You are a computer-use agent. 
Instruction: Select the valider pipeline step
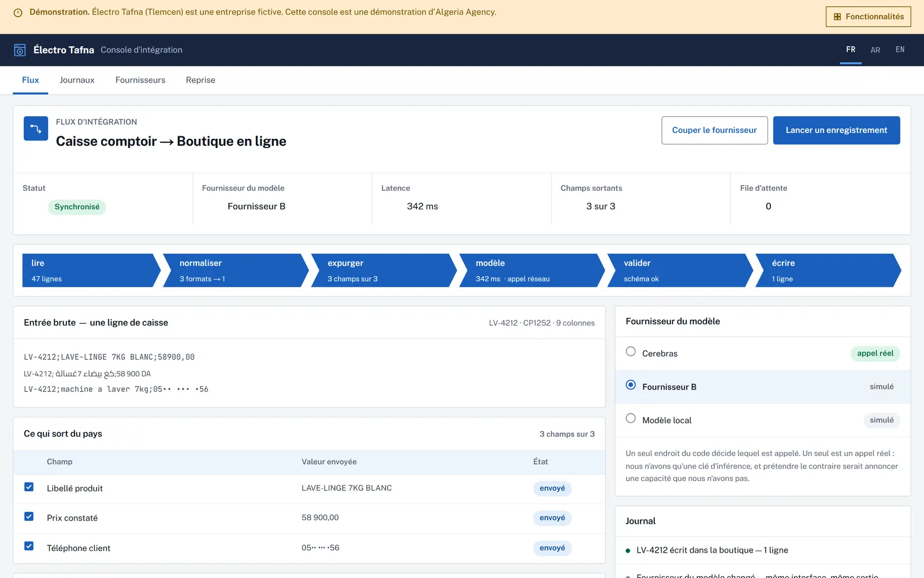point(680,271)
